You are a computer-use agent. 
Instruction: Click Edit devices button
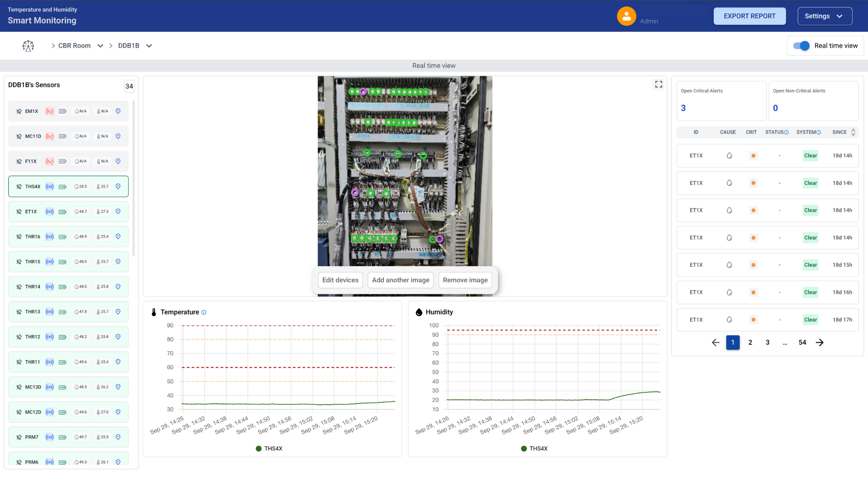tap(340, 280)
